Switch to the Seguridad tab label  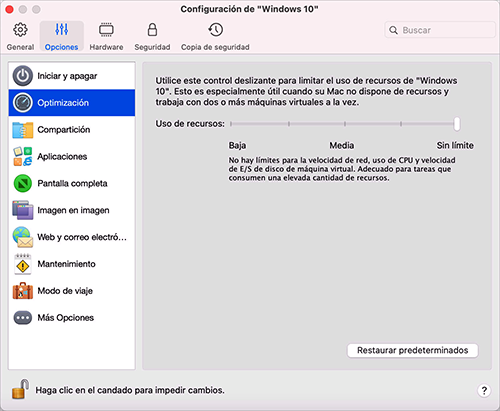click(152, 47)
